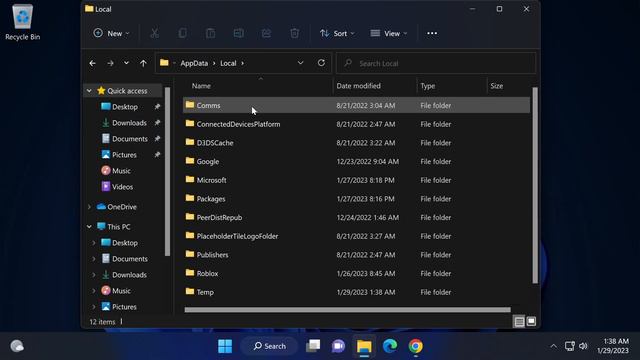Viewport: 640px width, 360px height.
Task: Click the Cut scissors icon
Action: (x=154, y=33)
